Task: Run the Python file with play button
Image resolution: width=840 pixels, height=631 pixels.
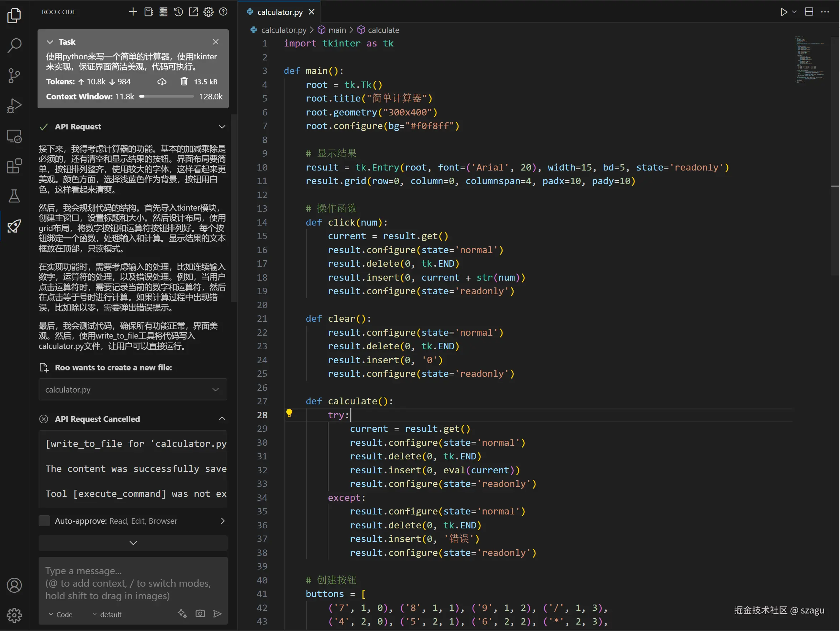Action: [x=784, y=12]
